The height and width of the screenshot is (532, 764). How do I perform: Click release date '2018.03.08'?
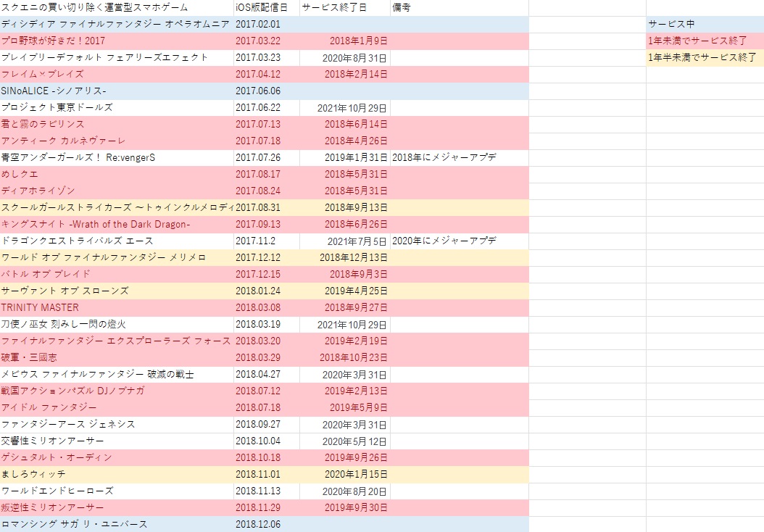267,307
